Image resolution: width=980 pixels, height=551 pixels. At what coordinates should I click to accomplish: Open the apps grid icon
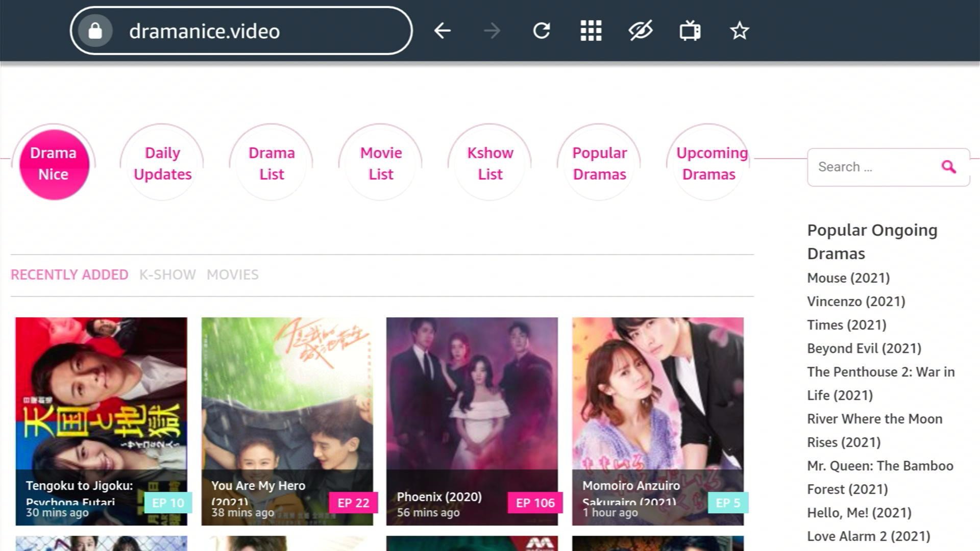[591, 31]
